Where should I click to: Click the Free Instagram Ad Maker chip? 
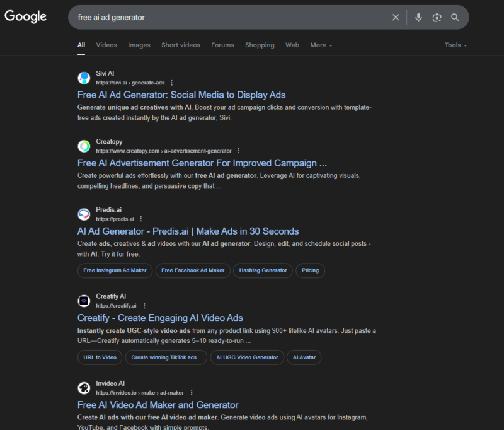click(x=115, y=270)
